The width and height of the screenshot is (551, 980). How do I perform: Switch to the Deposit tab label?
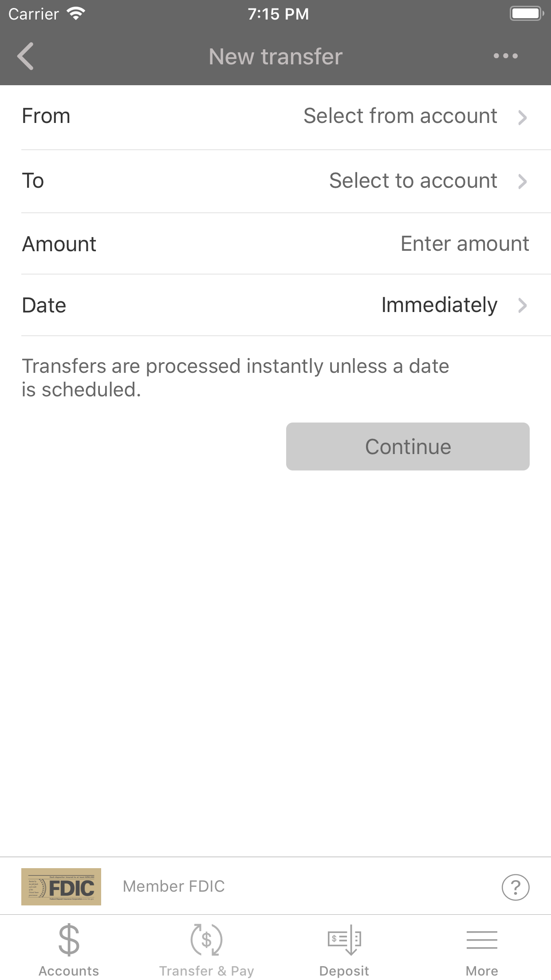point(344,971)
